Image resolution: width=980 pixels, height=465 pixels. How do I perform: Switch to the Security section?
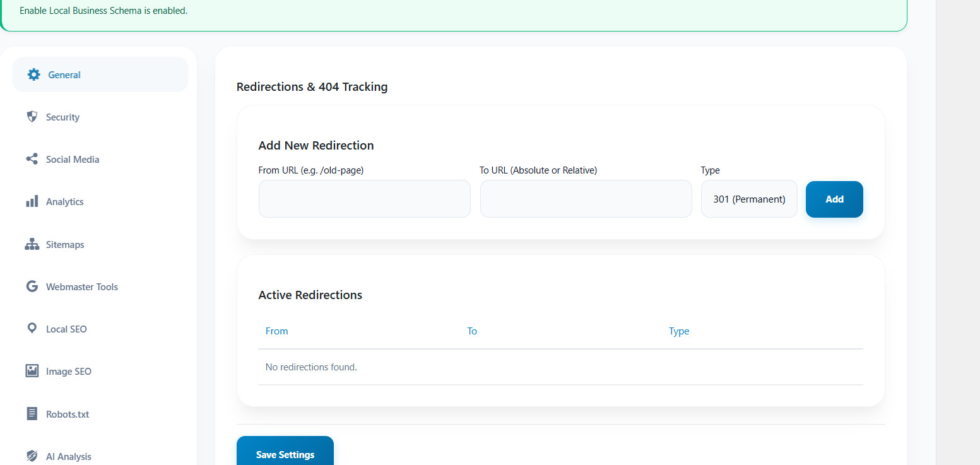[x=62, y=117]
